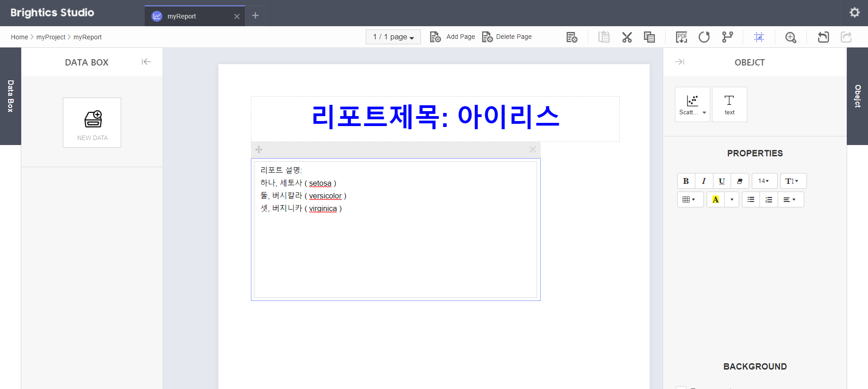Image resolution: width=868 pixels, height=389 pixels.
Task: Toggle numbered list
Action: pyautogui.click(x=769, y=200)
